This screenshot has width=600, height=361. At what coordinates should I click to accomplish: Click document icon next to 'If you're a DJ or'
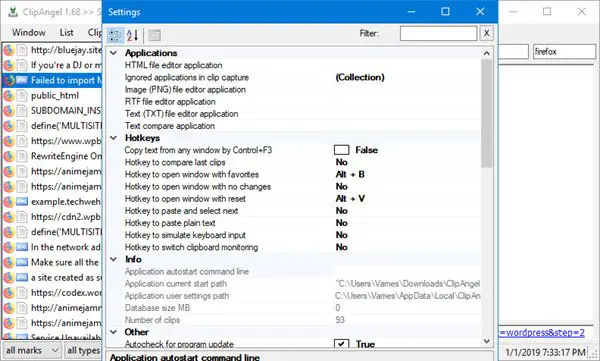[22, 65]
